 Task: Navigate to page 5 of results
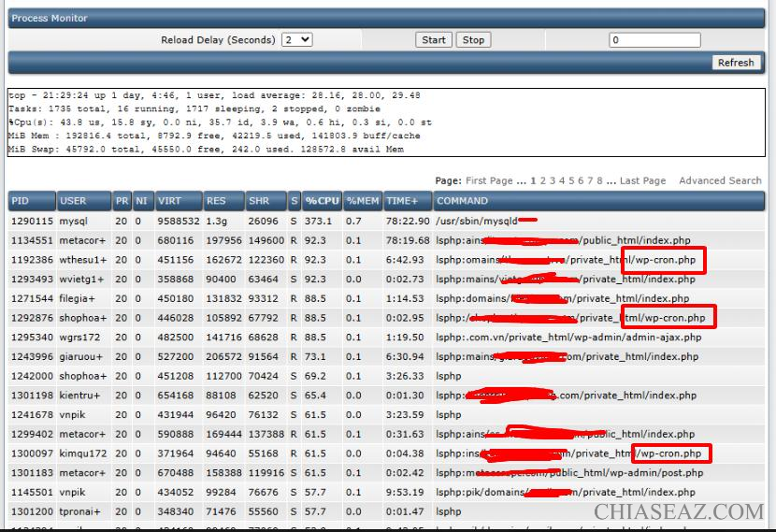click(570, 180)
